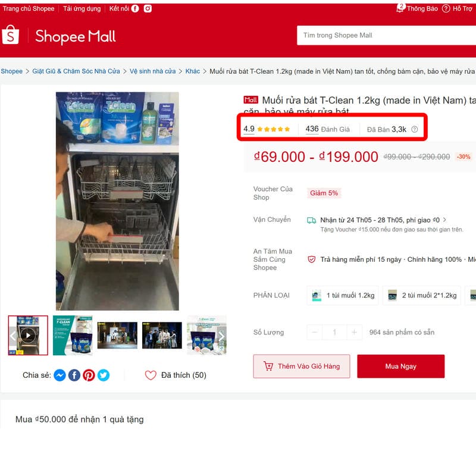Share on Facebook icon
Screen dimensions: 476x476
click(x=74, y=375)
